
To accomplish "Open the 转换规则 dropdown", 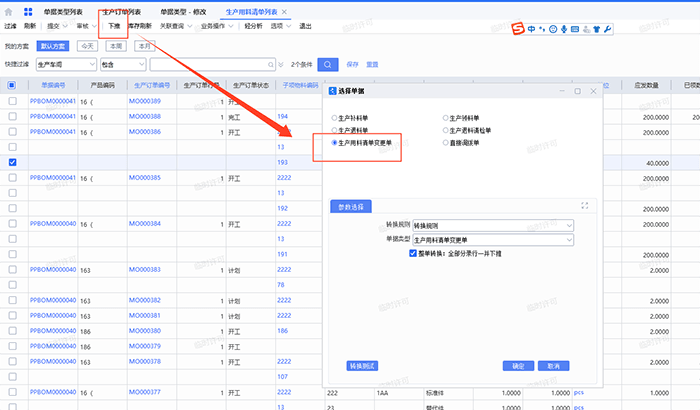I will pyautogui.click(x=491, y=226).
